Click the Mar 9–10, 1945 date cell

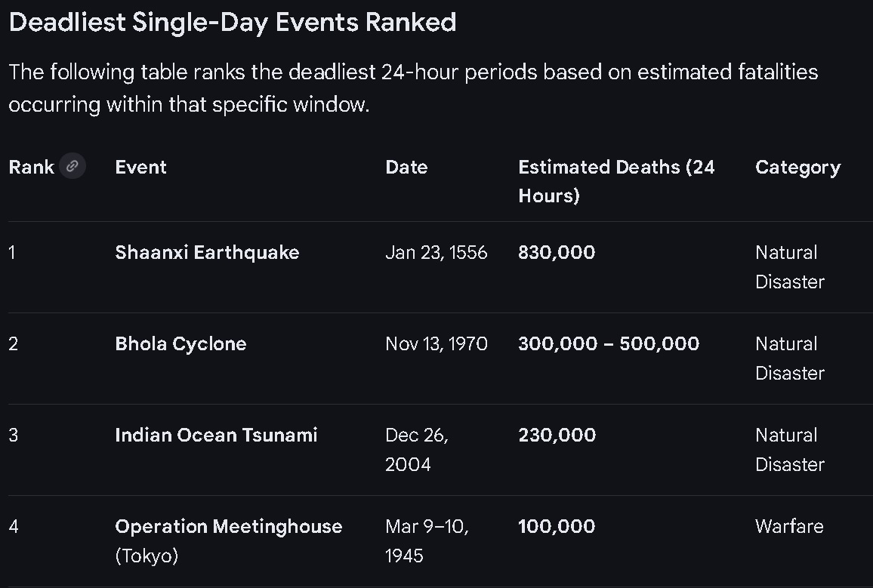click(427, 540)
